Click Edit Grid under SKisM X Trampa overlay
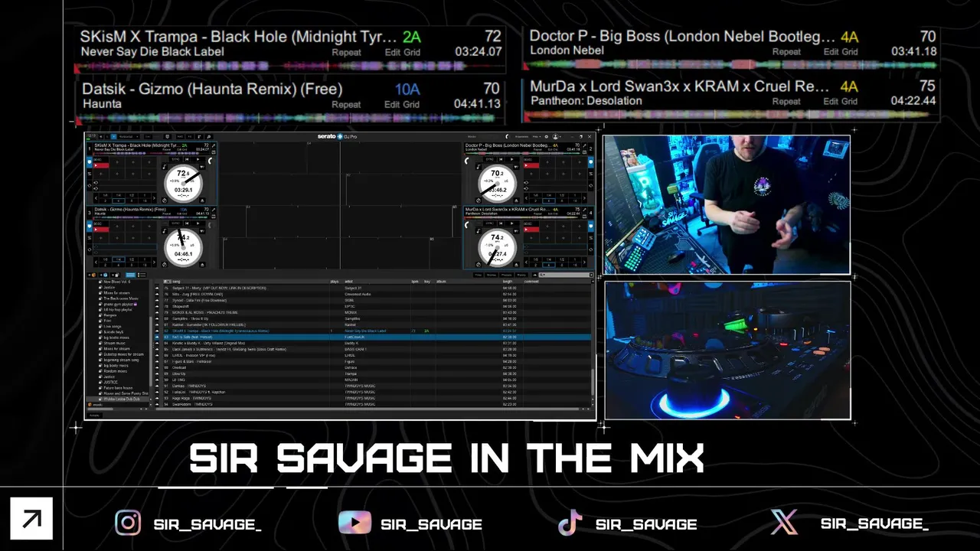Screen dimensions: 980x551 (402, 52)
